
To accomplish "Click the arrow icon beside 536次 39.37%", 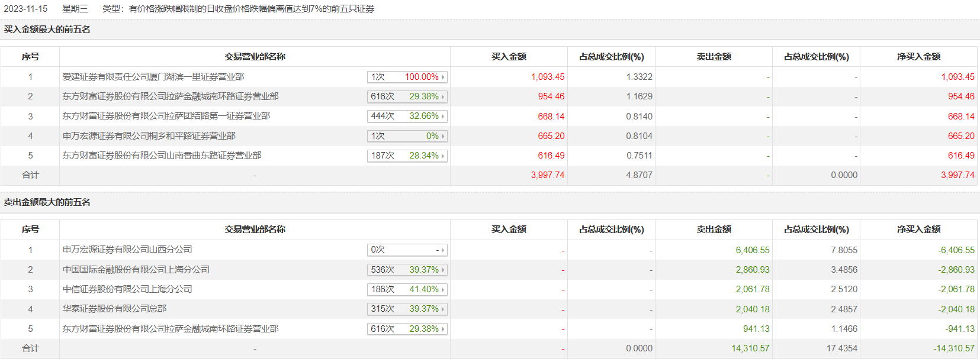I will tap(443, 270).
